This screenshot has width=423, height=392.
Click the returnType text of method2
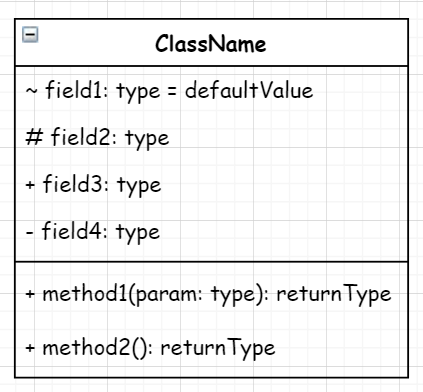click(218, 348)
